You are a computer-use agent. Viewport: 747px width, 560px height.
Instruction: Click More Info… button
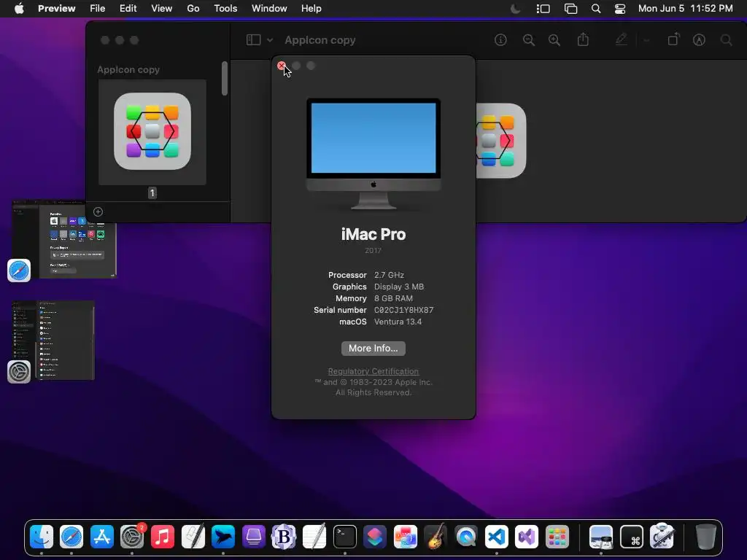click(x=373, y=348)
